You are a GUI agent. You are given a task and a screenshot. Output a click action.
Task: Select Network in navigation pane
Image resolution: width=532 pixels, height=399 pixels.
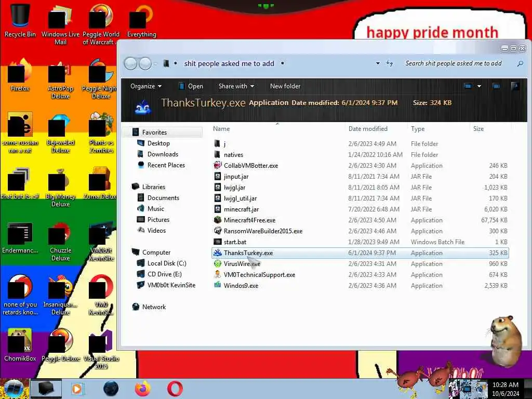[154, 307]
